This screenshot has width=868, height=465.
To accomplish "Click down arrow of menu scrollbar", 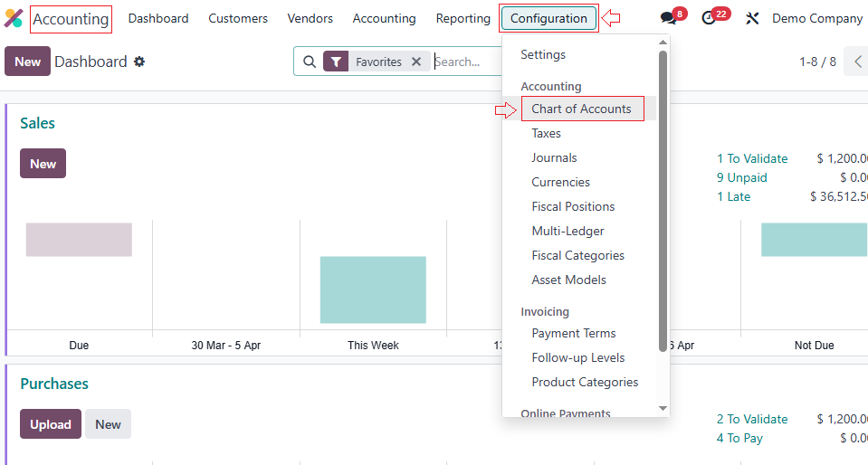I will pyautogui.click(x=663, y=409).
